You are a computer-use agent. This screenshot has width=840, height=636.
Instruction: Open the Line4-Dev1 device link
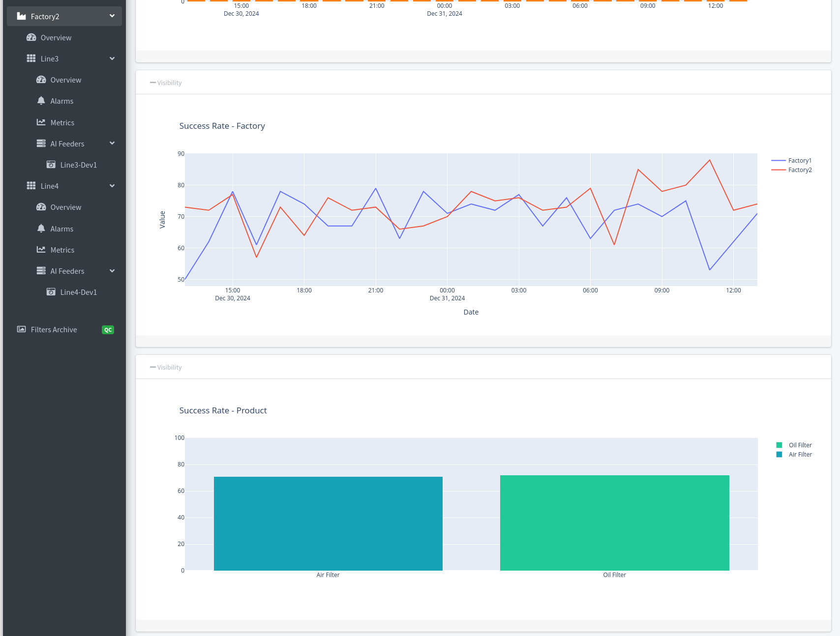click(78, 292)
